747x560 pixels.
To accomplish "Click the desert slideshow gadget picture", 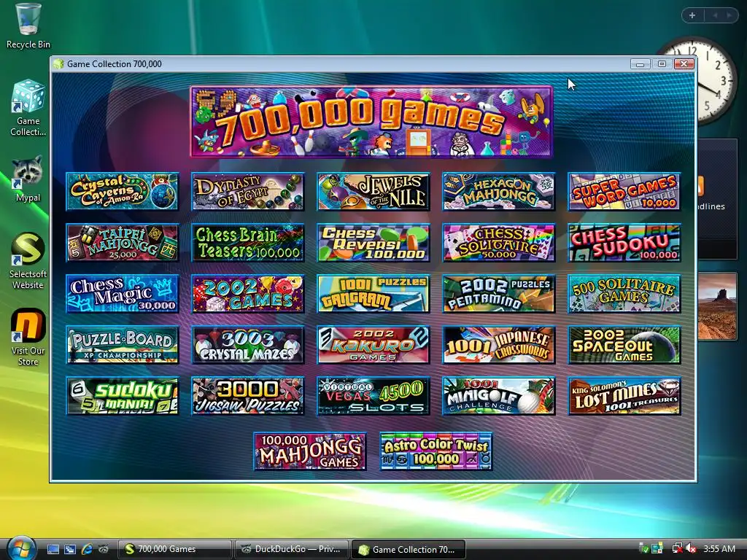I will click(x=717, y=306).
